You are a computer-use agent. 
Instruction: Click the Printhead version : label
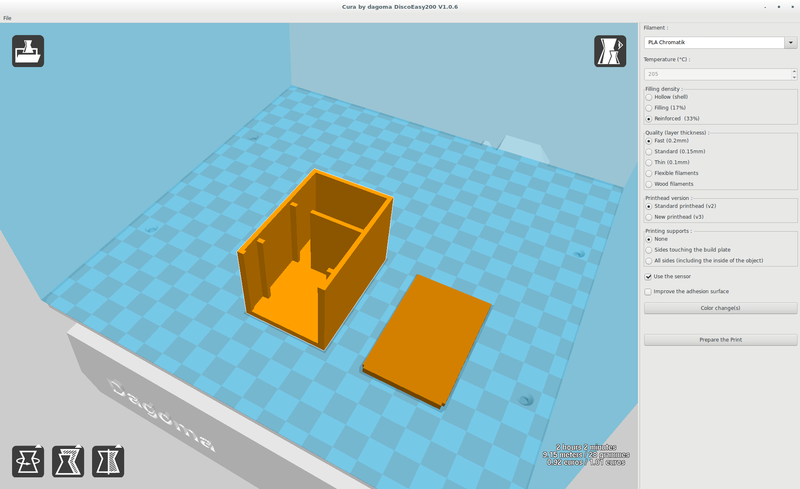pyautogui.click(x=668, y=198)
